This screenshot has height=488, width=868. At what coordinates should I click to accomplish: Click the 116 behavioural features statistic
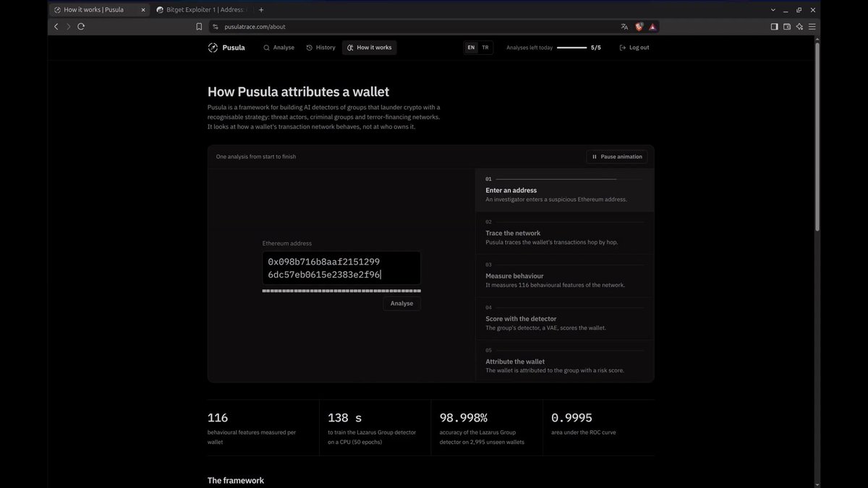coord(218,418)
